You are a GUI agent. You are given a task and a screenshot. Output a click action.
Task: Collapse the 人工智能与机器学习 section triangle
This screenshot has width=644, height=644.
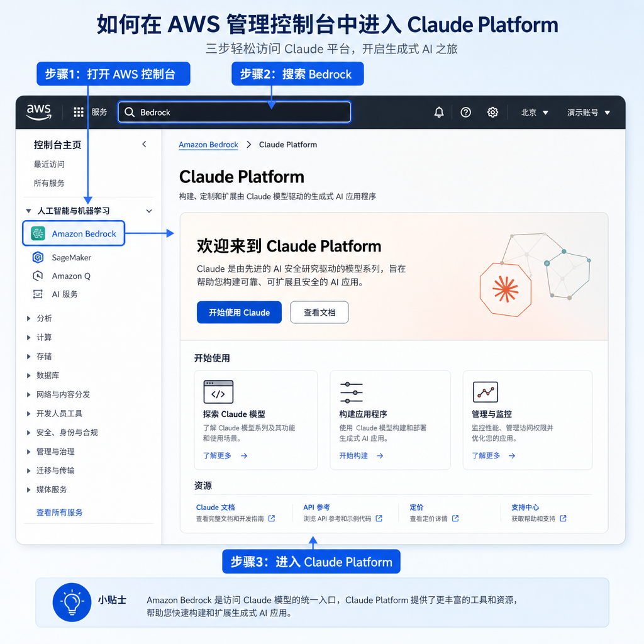28,211
